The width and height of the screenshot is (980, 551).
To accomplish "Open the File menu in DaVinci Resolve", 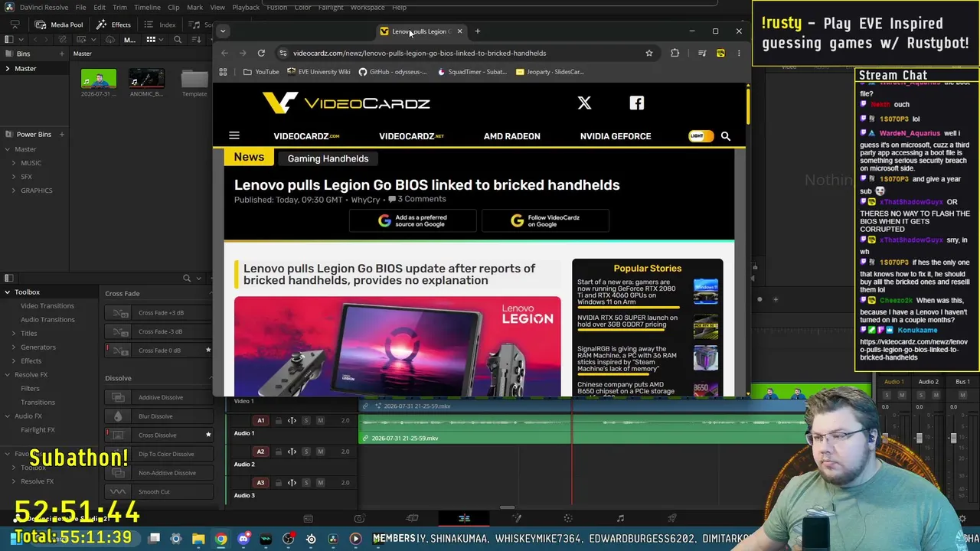I will [80, 8].
